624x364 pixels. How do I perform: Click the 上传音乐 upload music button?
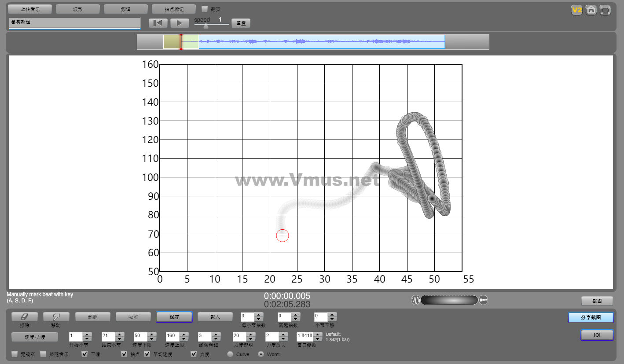[x=30, y=9]
